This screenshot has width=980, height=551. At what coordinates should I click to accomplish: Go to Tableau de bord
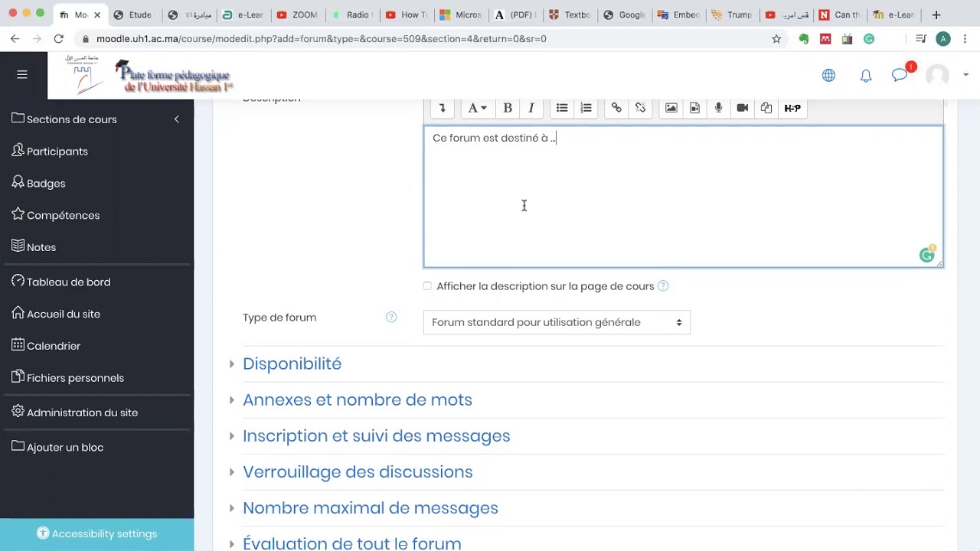coord(61,282)
